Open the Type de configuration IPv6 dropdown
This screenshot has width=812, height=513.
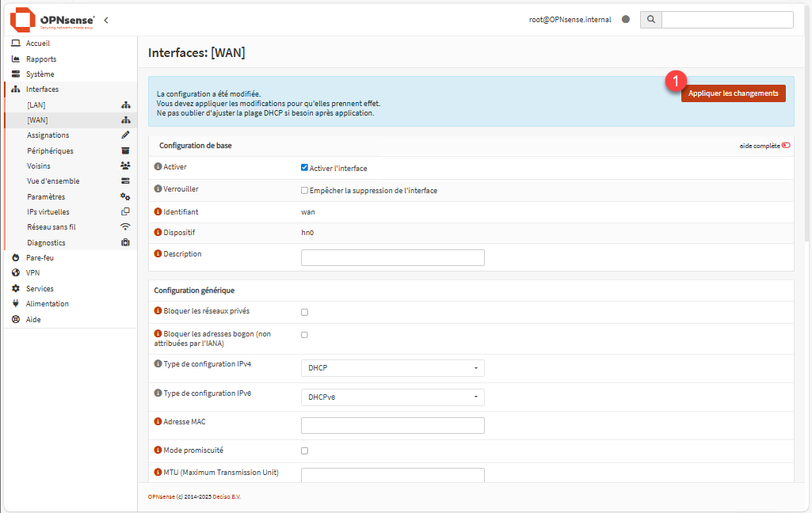[x=392, y=397]
